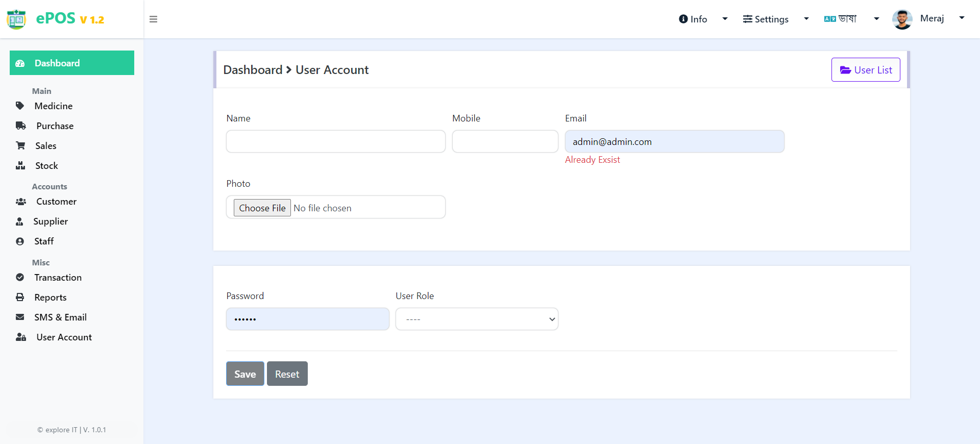Open Transaction from the Misc section
This screenshot has height=444, width=980.
58,278
